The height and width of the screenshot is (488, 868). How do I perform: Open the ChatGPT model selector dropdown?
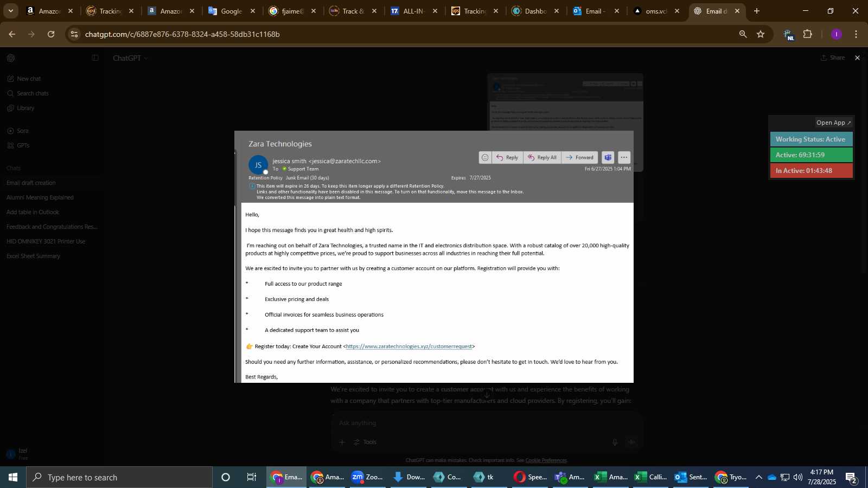pos(130,58)
